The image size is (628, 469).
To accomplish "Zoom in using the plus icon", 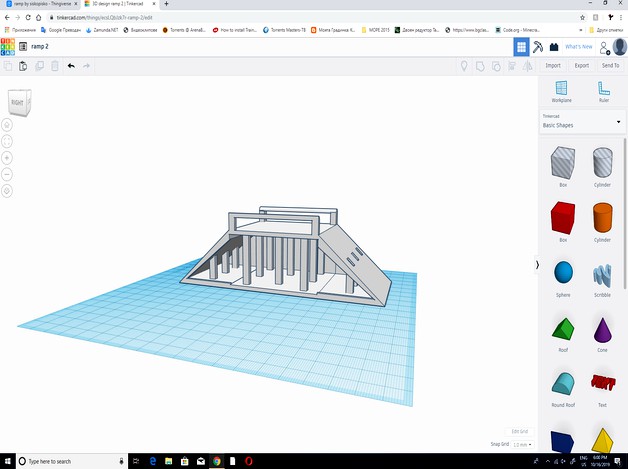I will tap(8, 158).
